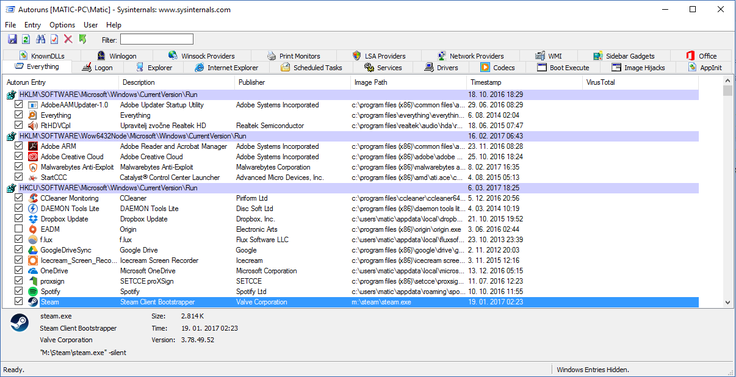Click the DAEMON Tools Lite icon
736x377 pixels.
pos(32,208)
